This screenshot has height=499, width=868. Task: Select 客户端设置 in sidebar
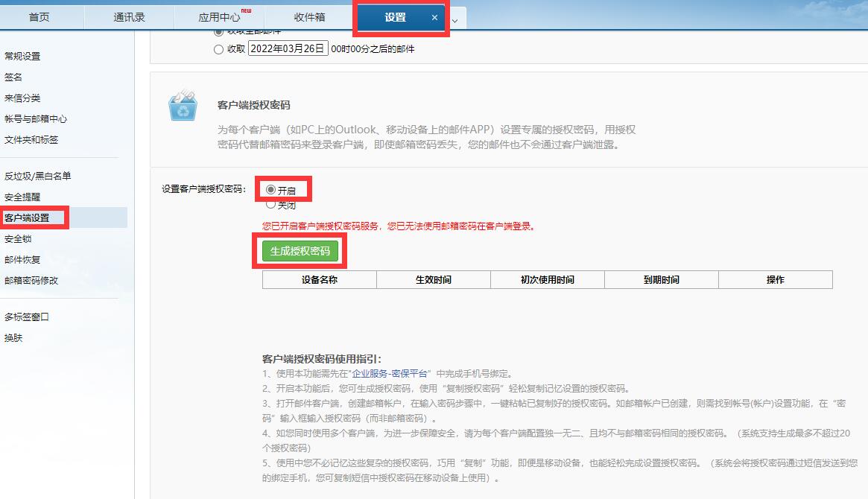click(27, 218)
